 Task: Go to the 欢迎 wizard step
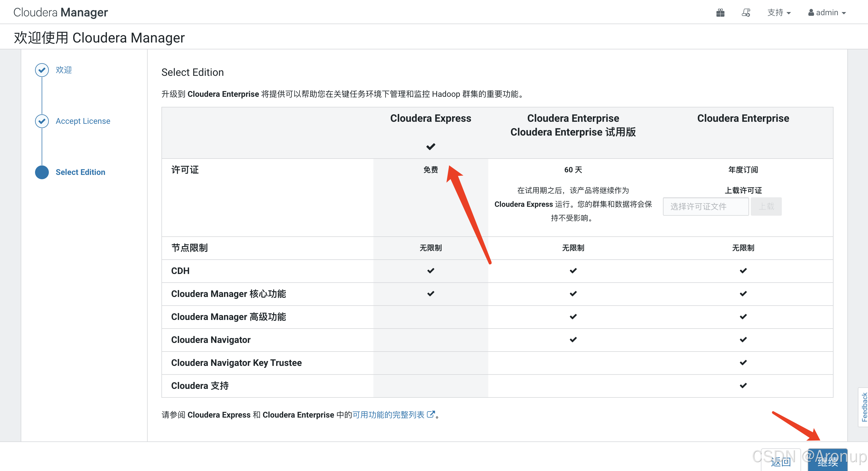[x=64, y=70]
